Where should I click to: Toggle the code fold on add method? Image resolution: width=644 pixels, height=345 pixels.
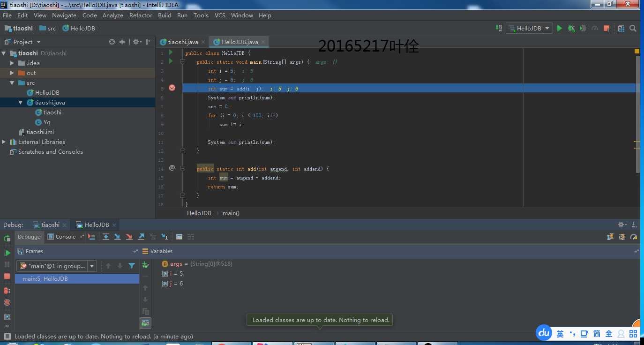[x=183, y=168]
